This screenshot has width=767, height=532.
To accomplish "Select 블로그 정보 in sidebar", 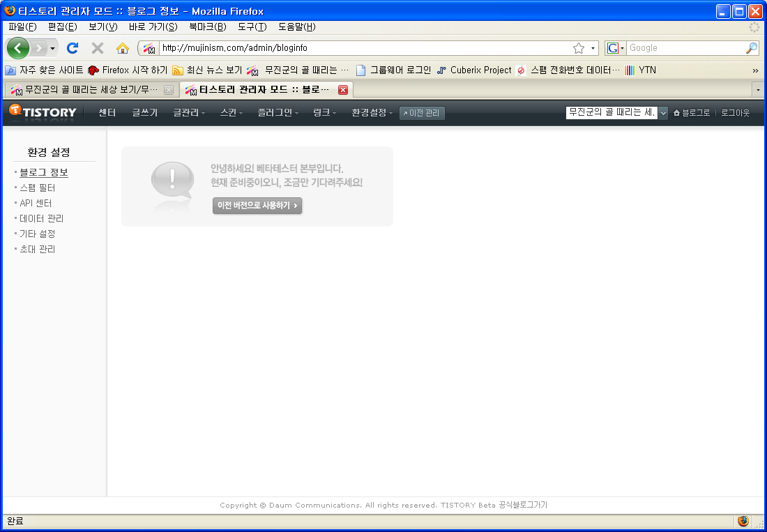I will point(43,173).
